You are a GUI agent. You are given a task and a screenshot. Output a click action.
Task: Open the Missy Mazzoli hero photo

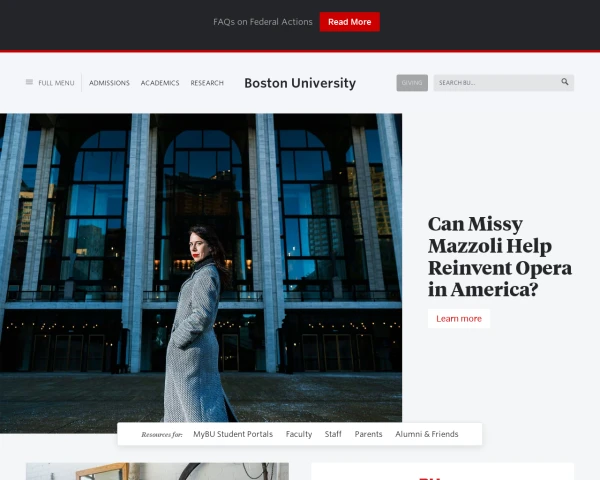click(201, 273)
